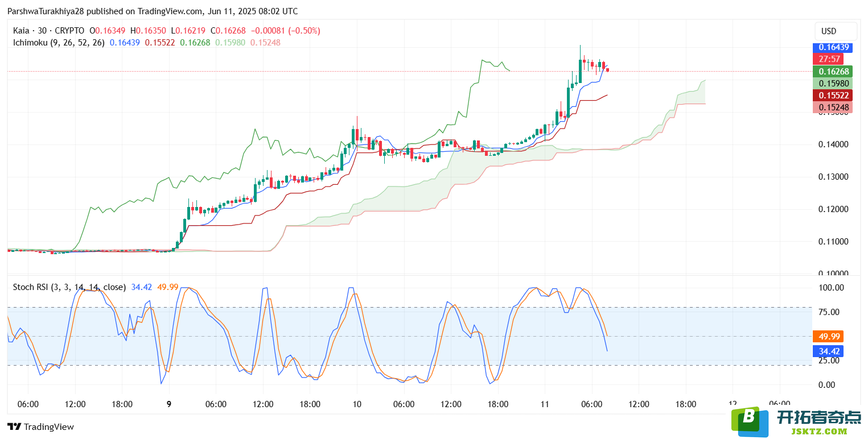Click the high value H0.16350
The width and height of the screenshot is (868, 439).
(148, 31)
